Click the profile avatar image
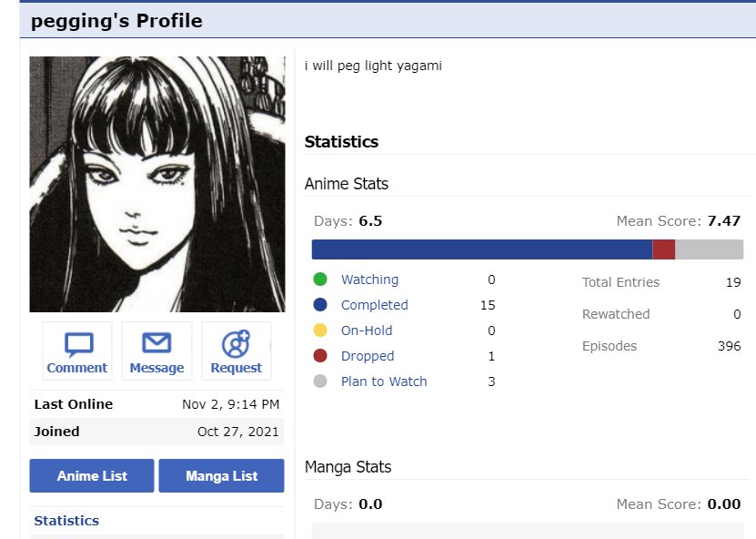This screenshot has height=539, width=756. [156, 185]
